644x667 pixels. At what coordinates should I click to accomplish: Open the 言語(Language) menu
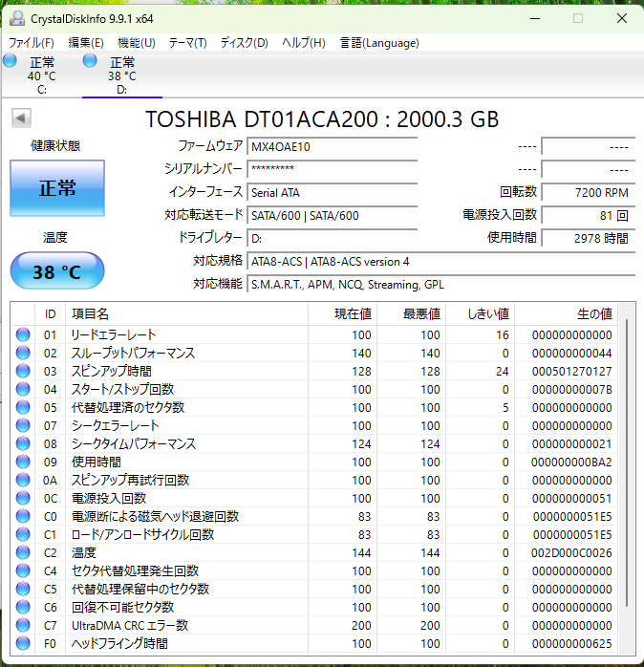click(379, 43)
